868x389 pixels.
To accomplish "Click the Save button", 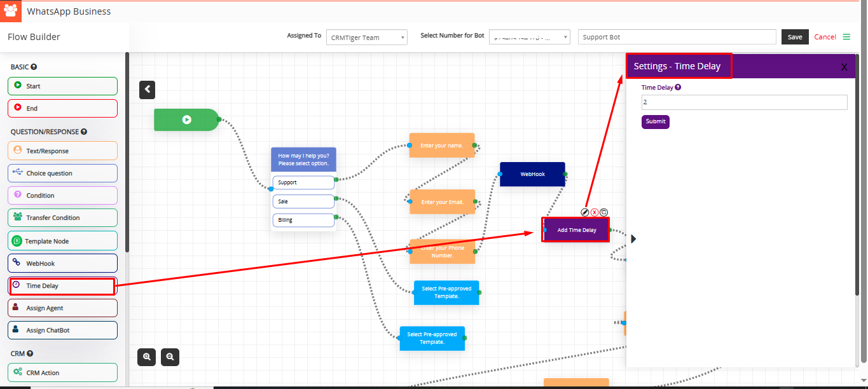I will tap(795, 37).
